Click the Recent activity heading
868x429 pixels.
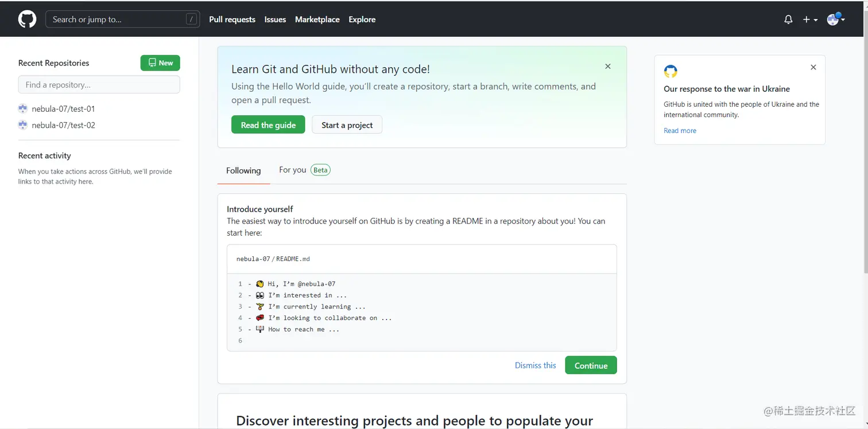click(x=45, y=155)
